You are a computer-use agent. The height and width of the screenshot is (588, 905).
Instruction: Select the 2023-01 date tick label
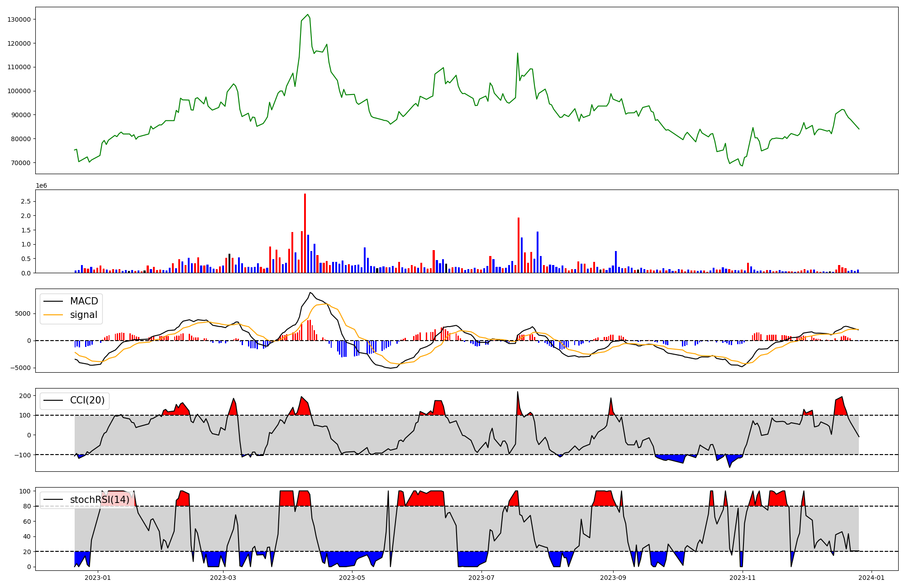[x=98, y=578]
